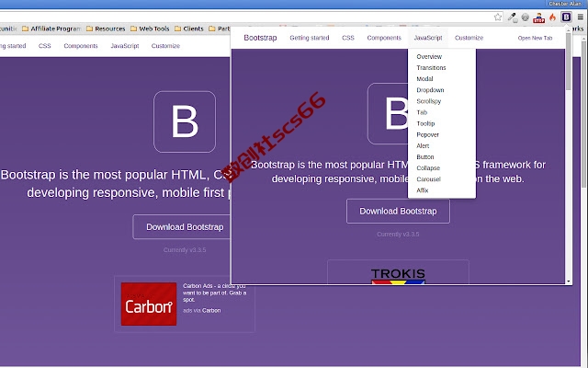Toggle the Bootstrap B extension popup
Screen dimensions: 588x368
pos(566,17)
